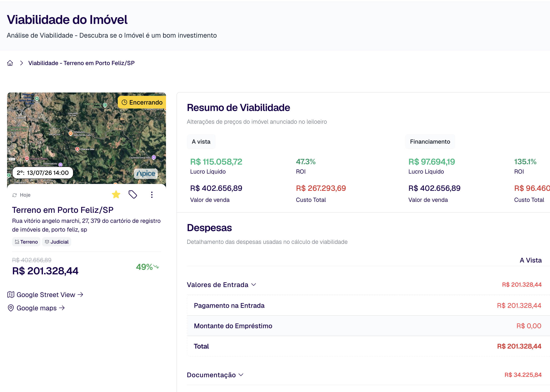550x392 pixels.
Task: Click the A vista Custo Total R$ 267.293,69
Action: point(321,188)
